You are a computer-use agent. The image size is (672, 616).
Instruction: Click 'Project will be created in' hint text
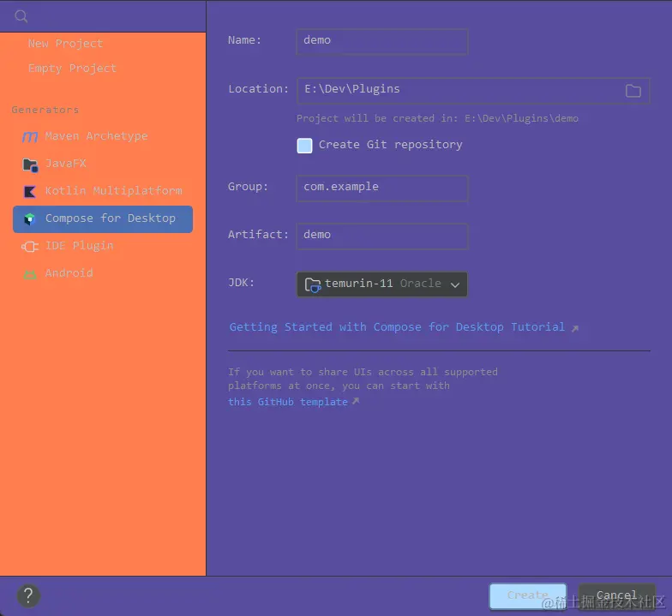(437, 118)
